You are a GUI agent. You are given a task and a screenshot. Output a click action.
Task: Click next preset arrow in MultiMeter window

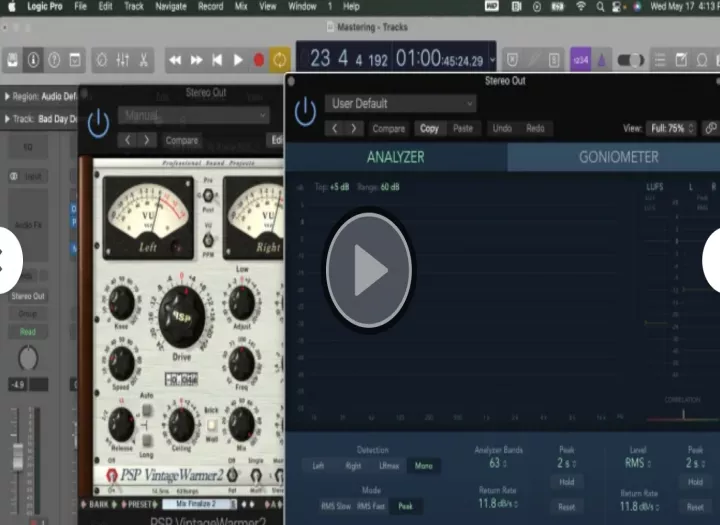pyautogui.click(x=354, y=129)
